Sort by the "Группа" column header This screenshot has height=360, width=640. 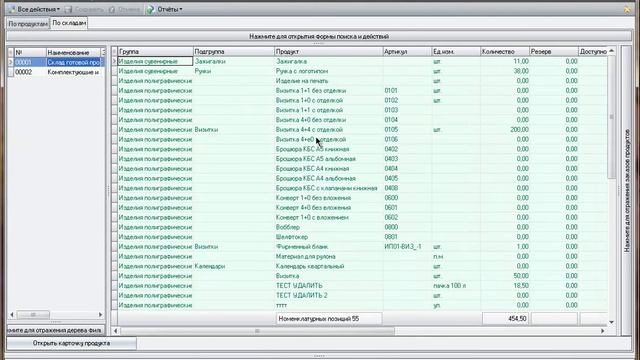pos(155,51)
